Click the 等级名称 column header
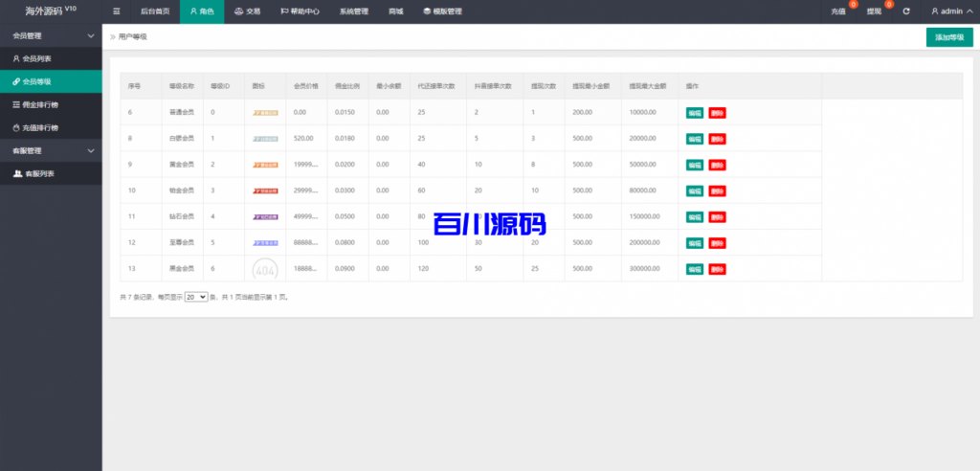 181,86
